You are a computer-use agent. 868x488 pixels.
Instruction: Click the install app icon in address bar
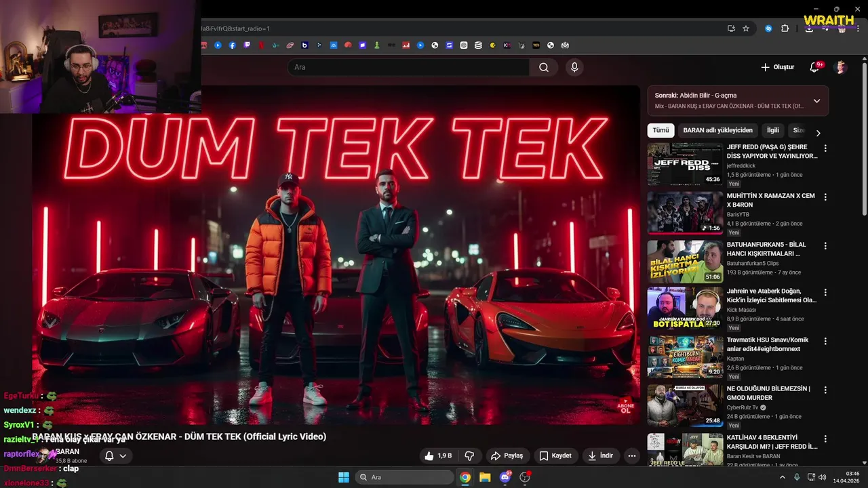[731, 28]
